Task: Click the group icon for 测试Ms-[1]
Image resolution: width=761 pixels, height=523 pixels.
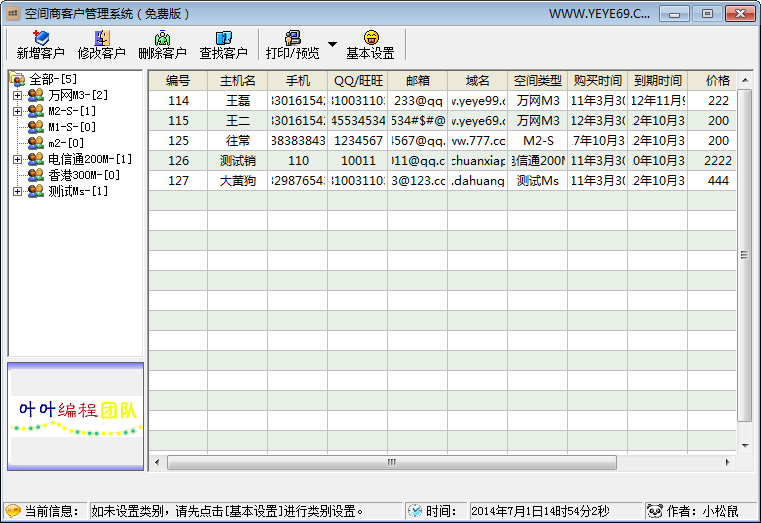Action: tap(35, 191)
